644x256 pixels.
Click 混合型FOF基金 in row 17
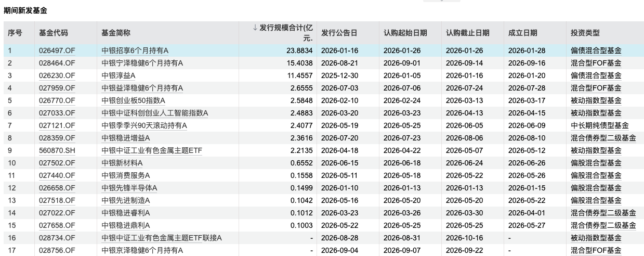[596, 250]
